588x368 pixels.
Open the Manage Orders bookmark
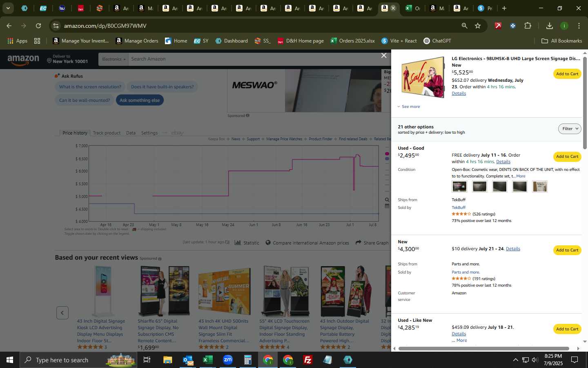137,41
